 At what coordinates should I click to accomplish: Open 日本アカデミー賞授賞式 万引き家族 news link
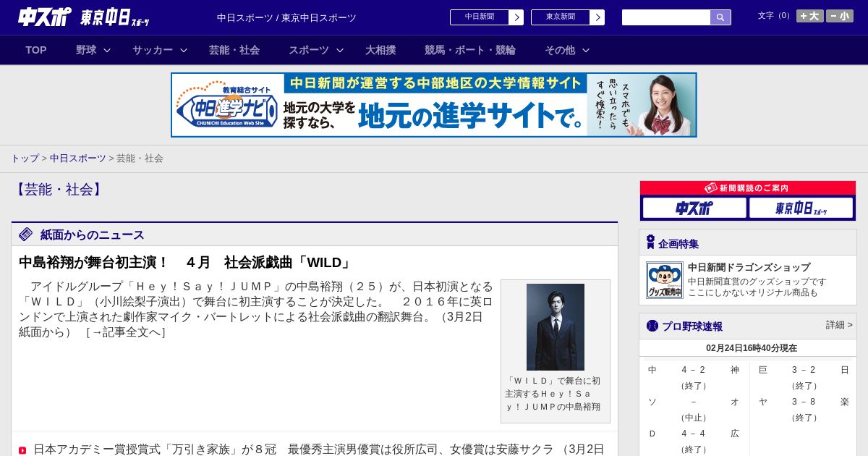[x=318, y=449]
